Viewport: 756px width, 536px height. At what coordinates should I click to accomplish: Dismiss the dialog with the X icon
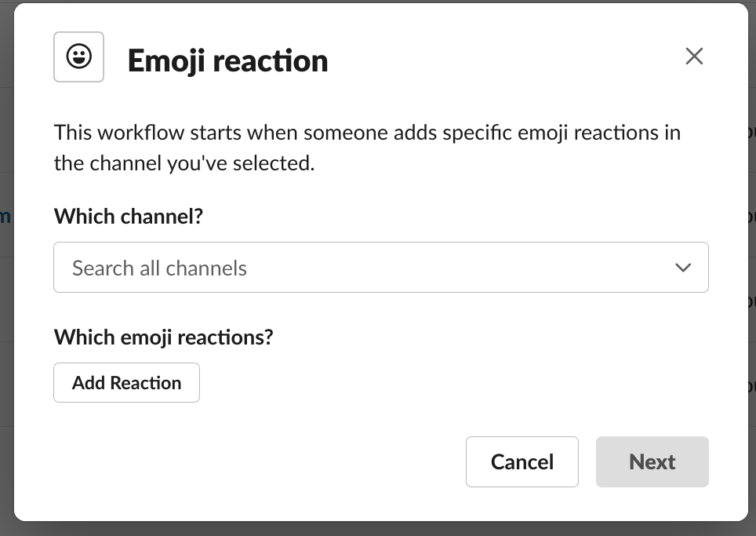click(694, 57)
